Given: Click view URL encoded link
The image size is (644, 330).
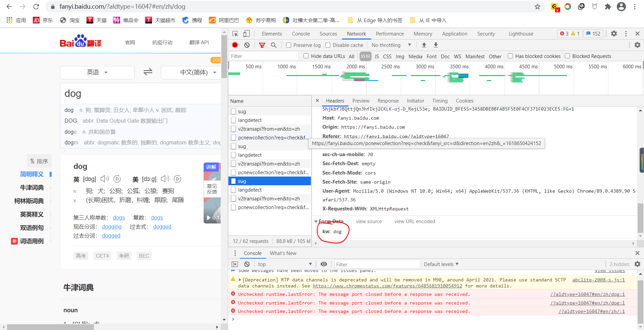Looking at the screenshot, I should pos(415,221).
